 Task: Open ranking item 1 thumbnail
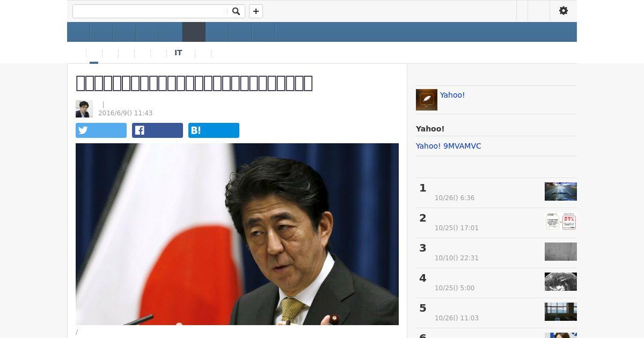coord(561,192)
